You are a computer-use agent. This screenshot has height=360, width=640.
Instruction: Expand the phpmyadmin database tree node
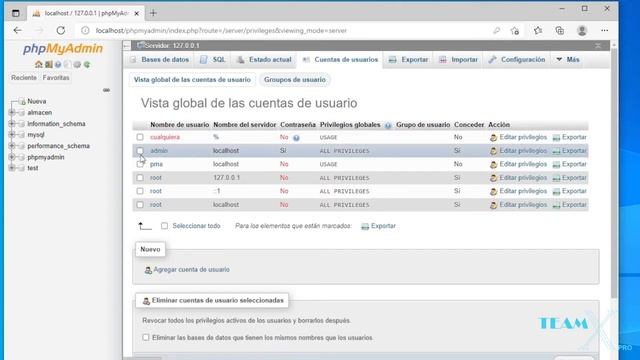[12, 157]
